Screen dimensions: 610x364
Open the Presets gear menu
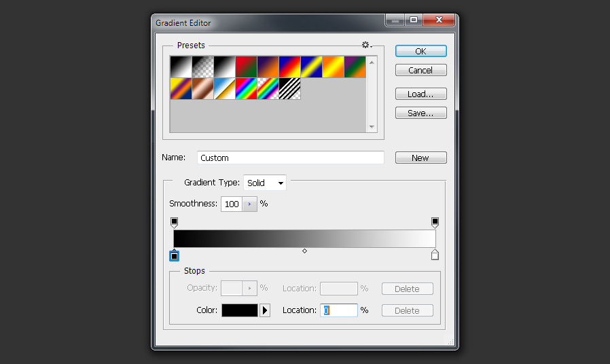pos(366,45)
